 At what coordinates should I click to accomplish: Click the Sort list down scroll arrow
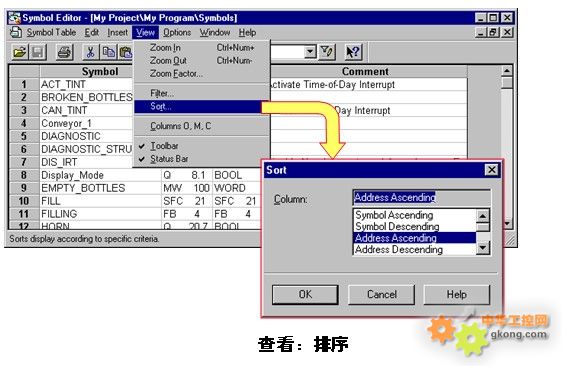tap(482, 248)
